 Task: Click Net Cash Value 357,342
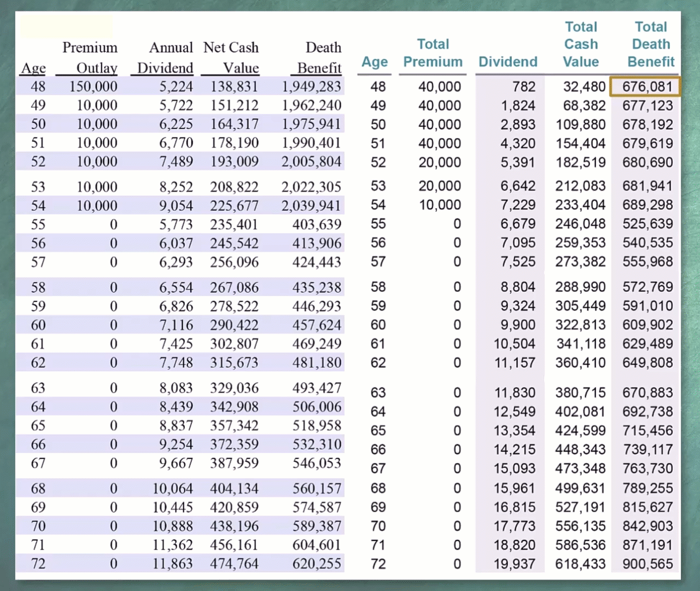(x=235, y=426)
